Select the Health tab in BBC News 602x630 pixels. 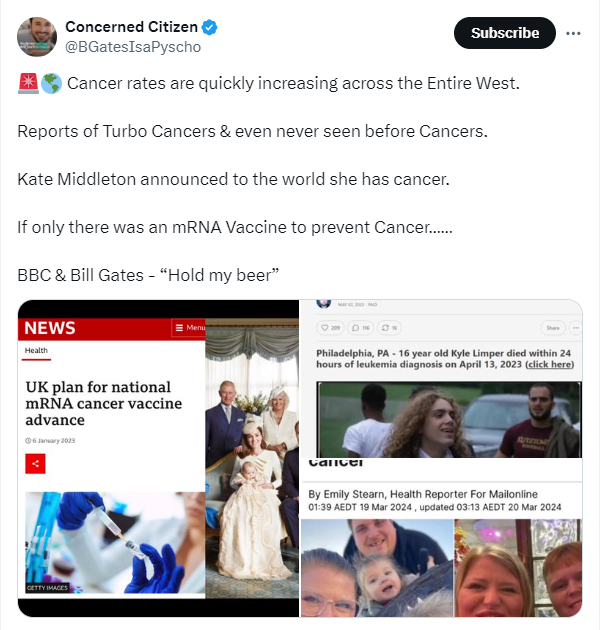click(36, 351)
